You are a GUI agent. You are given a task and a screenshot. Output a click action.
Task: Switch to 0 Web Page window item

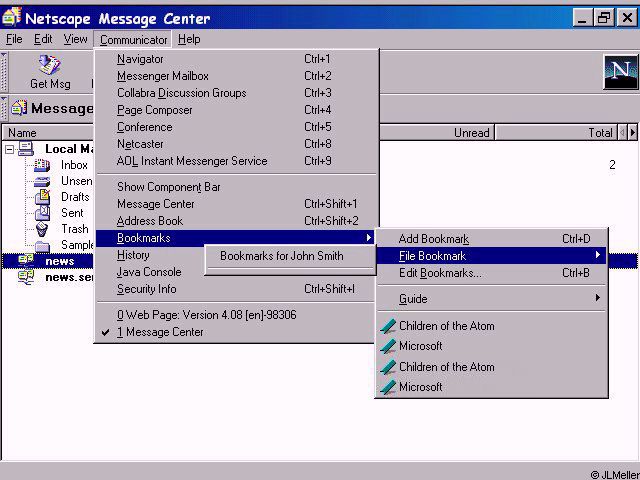coord(236,315)
